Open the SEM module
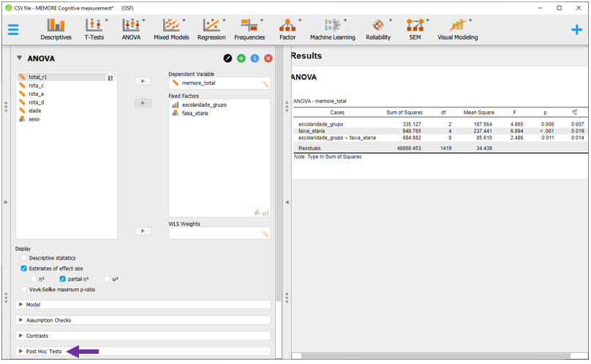Screen dimensions: 591x364 415,29
